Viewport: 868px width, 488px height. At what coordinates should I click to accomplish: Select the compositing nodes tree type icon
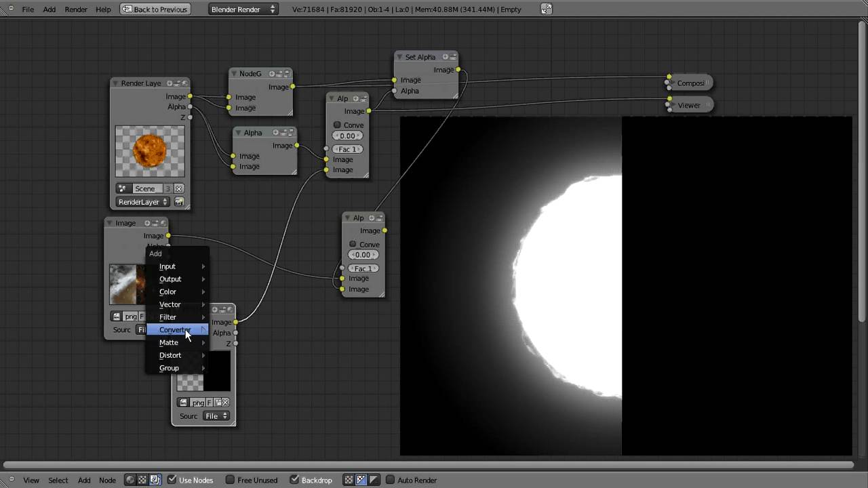155,480
